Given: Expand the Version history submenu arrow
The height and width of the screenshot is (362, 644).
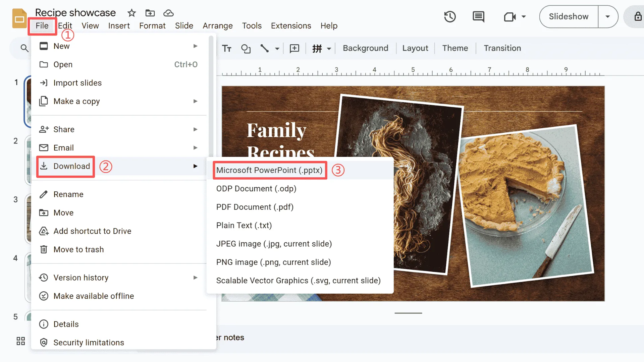Looking at the screenshot, I should 195,278.
